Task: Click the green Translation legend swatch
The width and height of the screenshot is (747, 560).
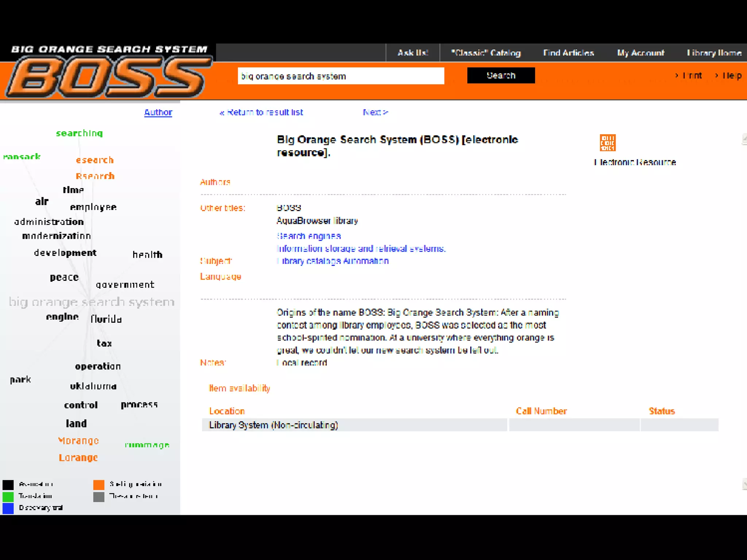Action: [8, 496]
